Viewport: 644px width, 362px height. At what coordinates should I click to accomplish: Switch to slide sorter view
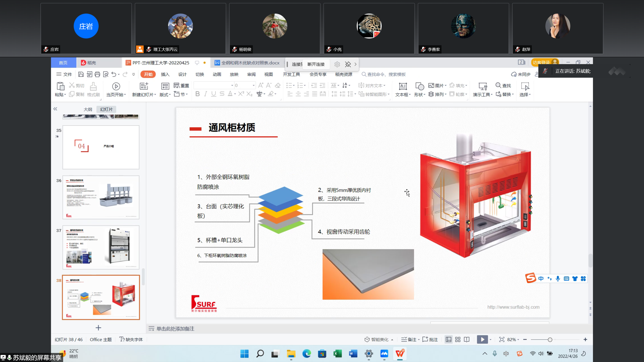[458, 339]
